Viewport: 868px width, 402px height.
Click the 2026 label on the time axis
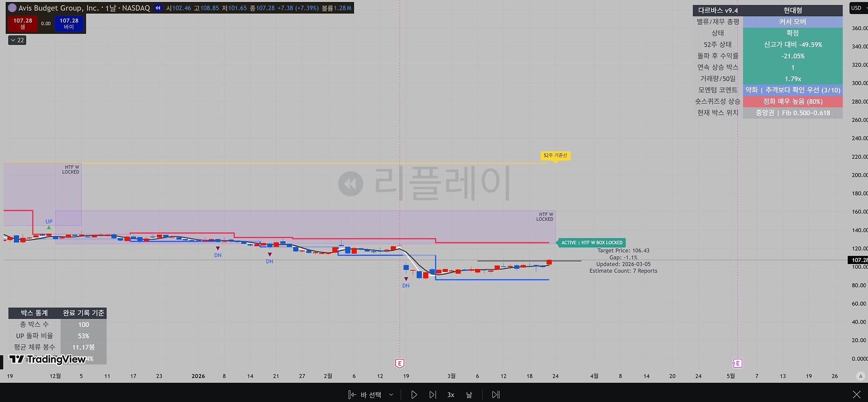(x=198, y=376)
